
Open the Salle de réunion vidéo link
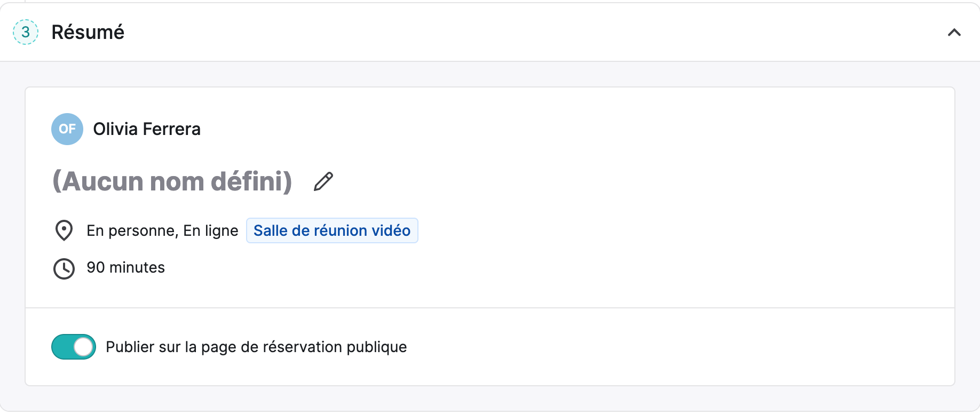coord(332,230)
